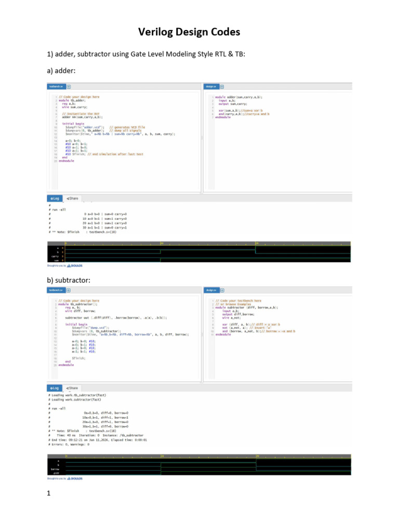Image resolution: width=399 pixels, height=532 pixels.
Task: Add file with plus icon beside subtractor testbench tab
Action: pos(69,290)
